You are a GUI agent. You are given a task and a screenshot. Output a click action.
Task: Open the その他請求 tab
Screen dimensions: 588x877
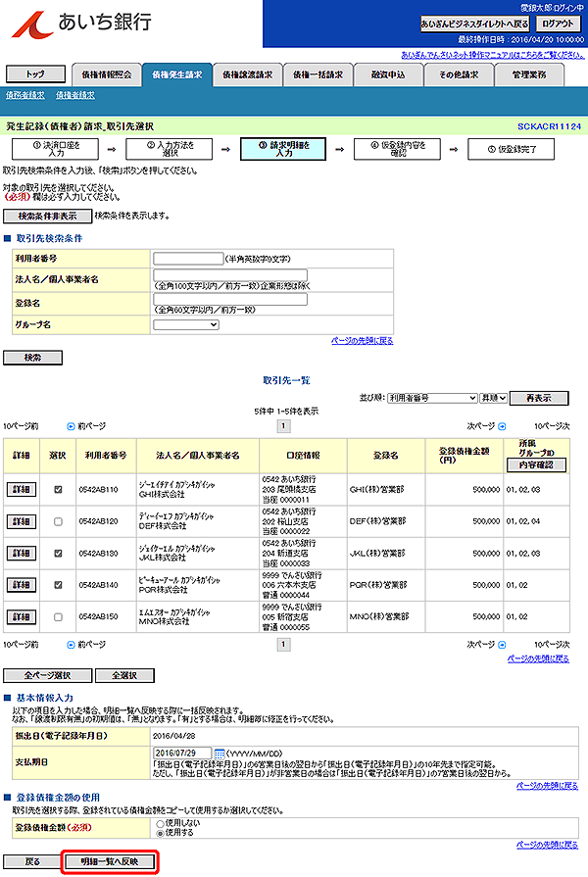click(x=459, y=74)
